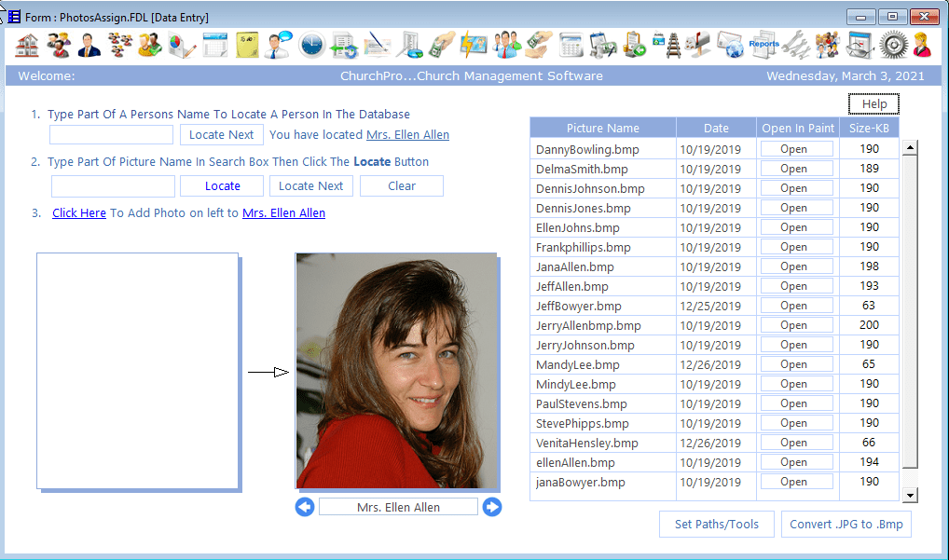The width and height of the screenshot is (949, 560).
Task: Select the man in blue suit icon
Action: click(x=89, y=46)
